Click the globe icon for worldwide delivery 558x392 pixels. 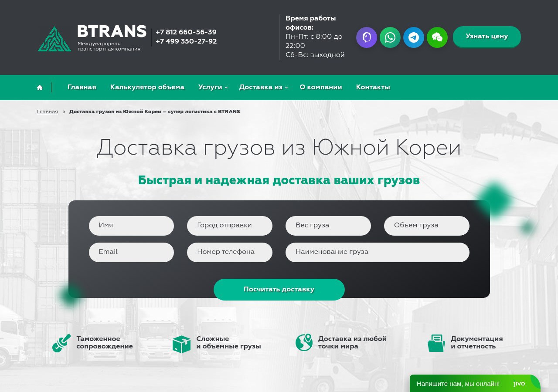304,342
